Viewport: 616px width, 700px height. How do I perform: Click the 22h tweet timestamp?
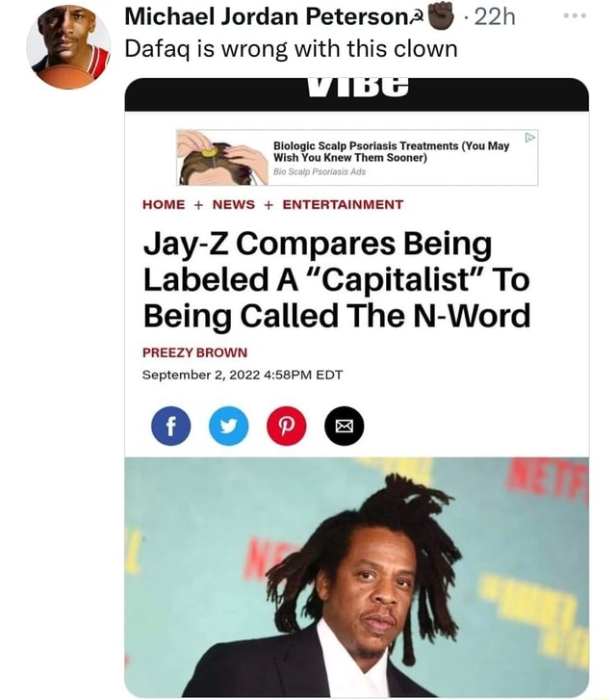(494, 17)
